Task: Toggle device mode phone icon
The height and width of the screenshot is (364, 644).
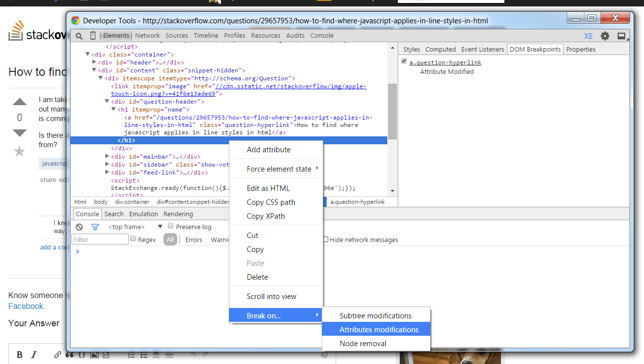Action: (93, 36)
